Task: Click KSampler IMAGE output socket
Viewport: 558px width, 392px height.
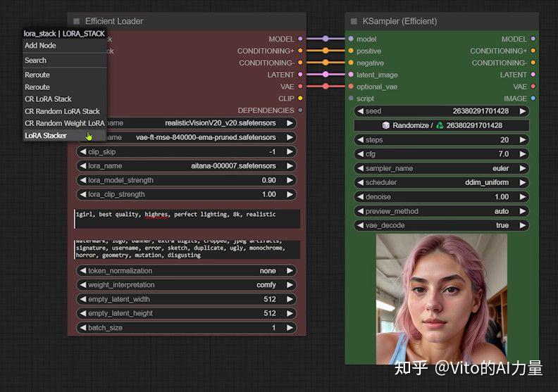Action: 533,98
